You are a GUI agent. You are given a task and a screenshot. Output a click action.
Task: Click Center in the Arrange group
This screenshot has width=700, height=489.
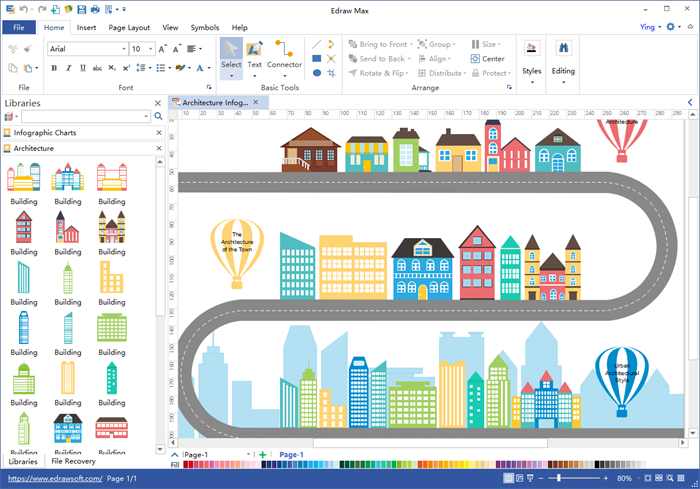(x=488, y=59)
